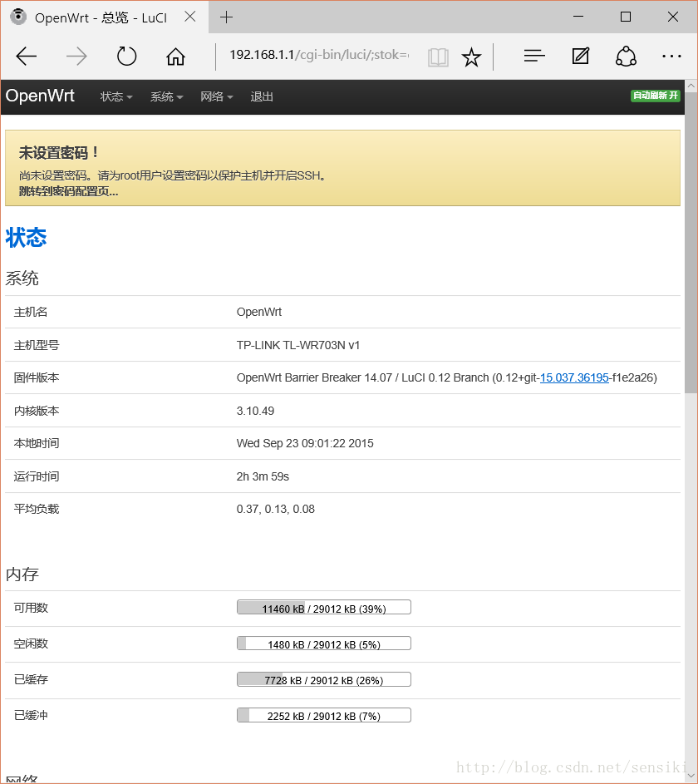Click the 空闲数 memory progress bar

(324, 643)
